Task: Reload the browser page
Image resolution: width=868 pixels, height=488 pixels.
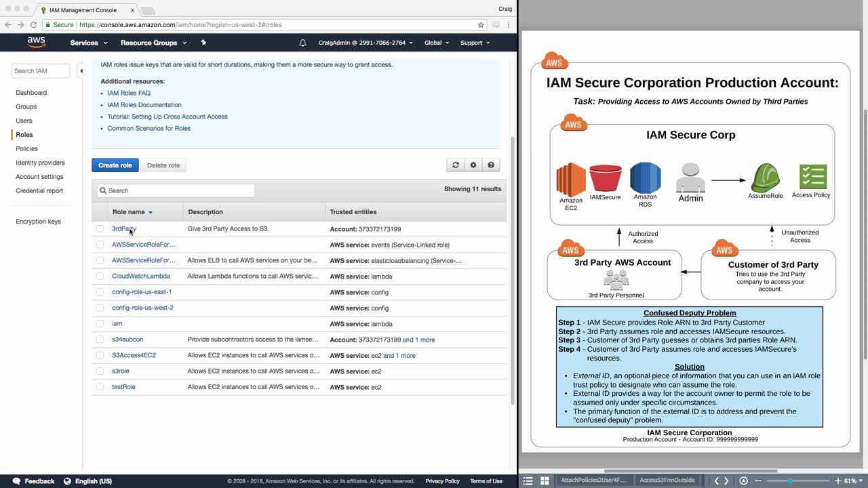Action: click(x=33, y=25)
